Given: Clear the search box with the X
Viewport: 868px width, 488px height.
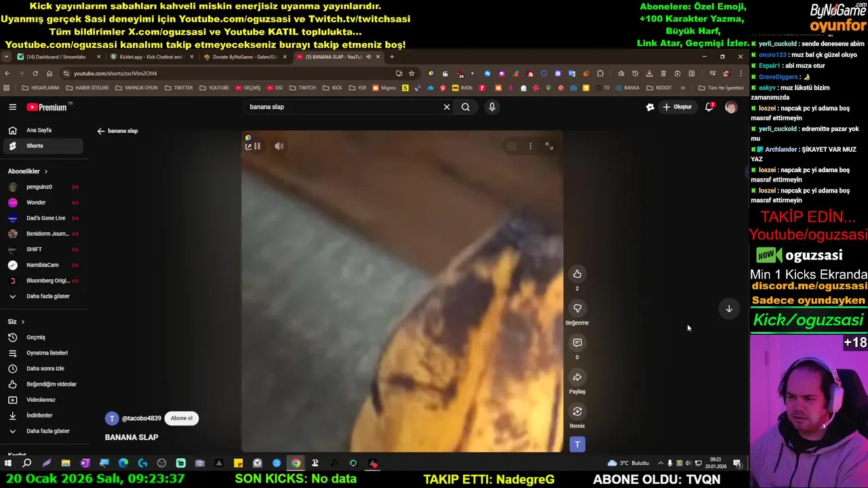Looking at the screenshot, I should pyautogui.click(x=447, y=107).
